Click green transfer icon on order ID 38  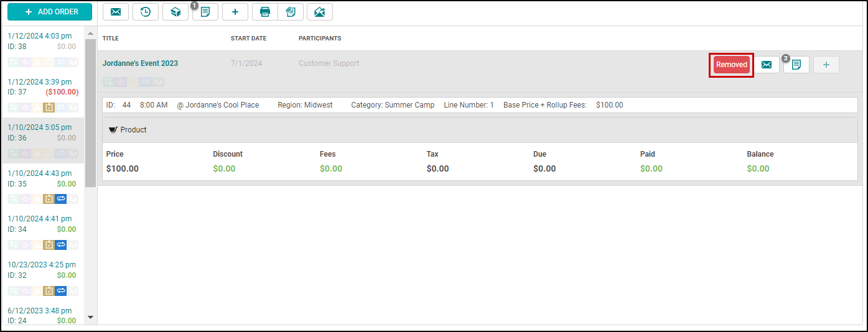pos(14,62)
